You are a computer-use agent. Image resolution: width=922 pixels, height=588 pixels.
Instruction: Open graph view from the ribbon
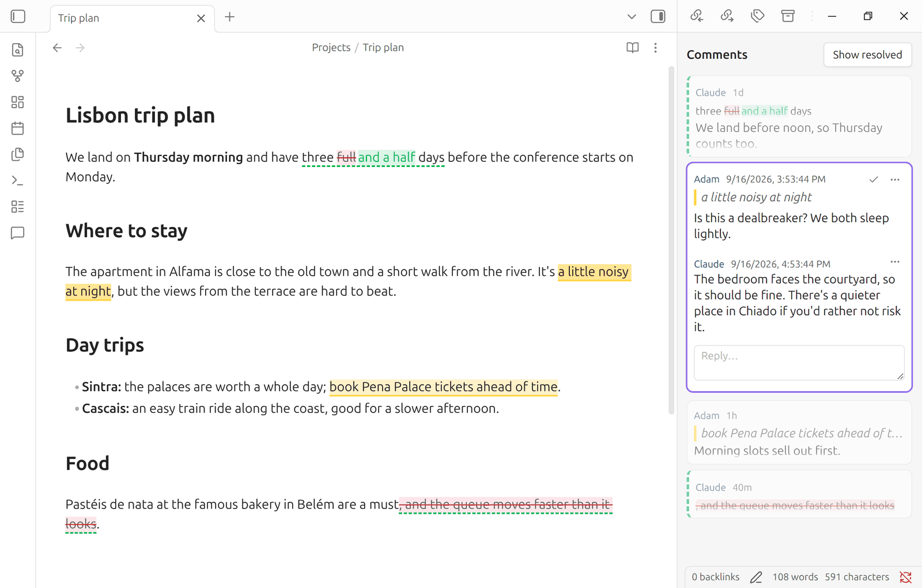[18, 76]
